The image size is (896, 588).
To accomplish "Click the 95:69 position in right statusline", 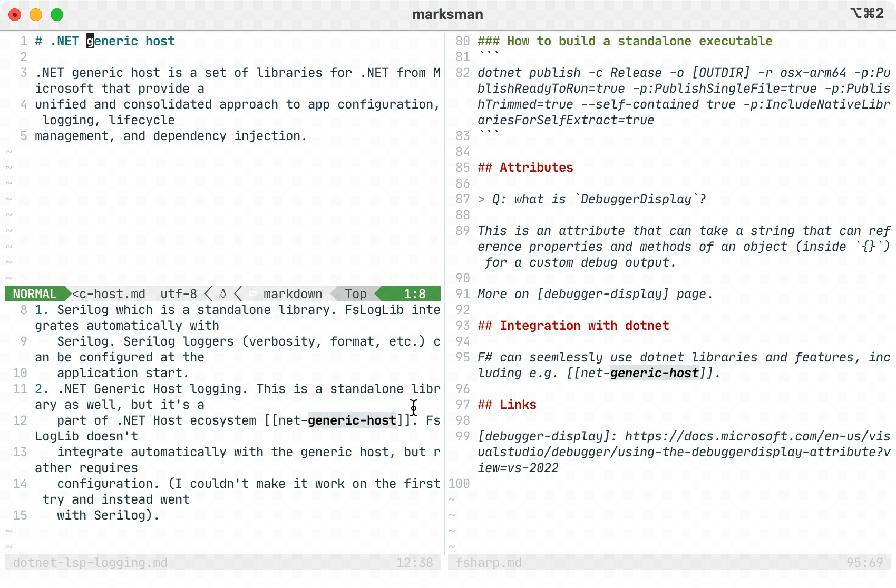I will click(865, 563).
